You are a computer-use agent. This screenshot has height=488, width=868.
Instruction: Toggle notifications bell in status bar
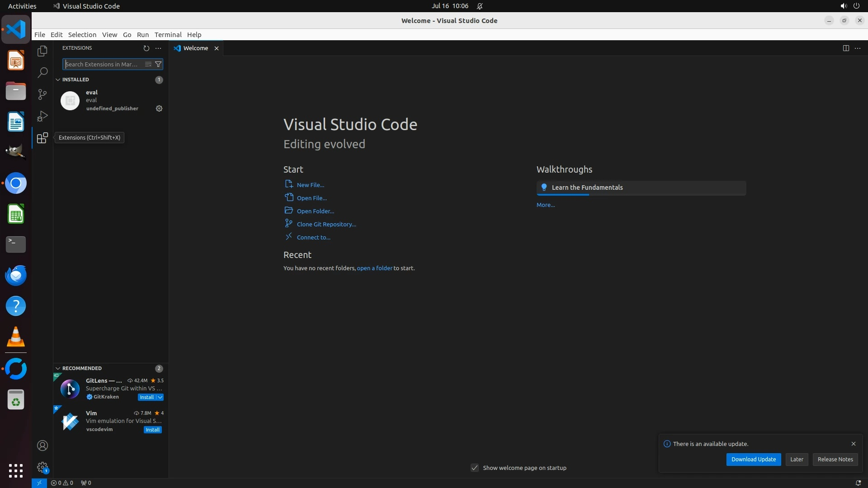point(858,483)
